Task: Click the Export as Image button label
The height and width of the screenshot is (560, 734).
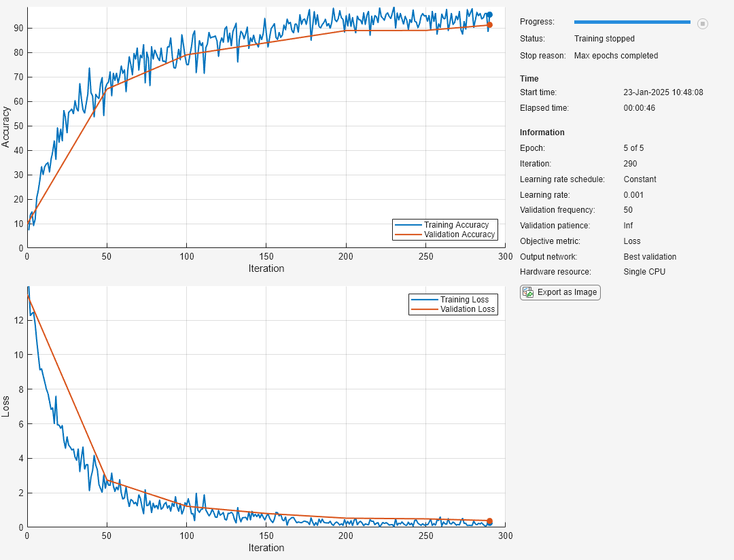Action: click(x=567, y=292)
